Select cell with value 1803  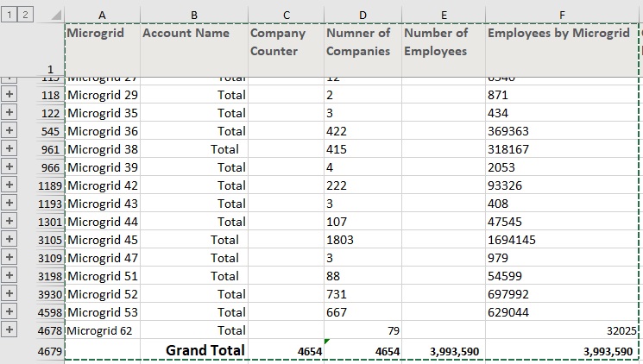tap(362, 240)
